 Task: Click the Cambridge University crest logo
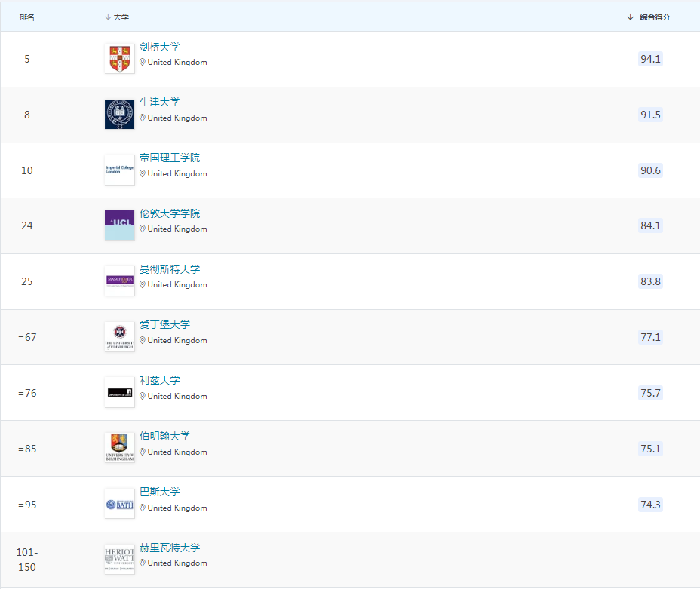tap(119, 59)
